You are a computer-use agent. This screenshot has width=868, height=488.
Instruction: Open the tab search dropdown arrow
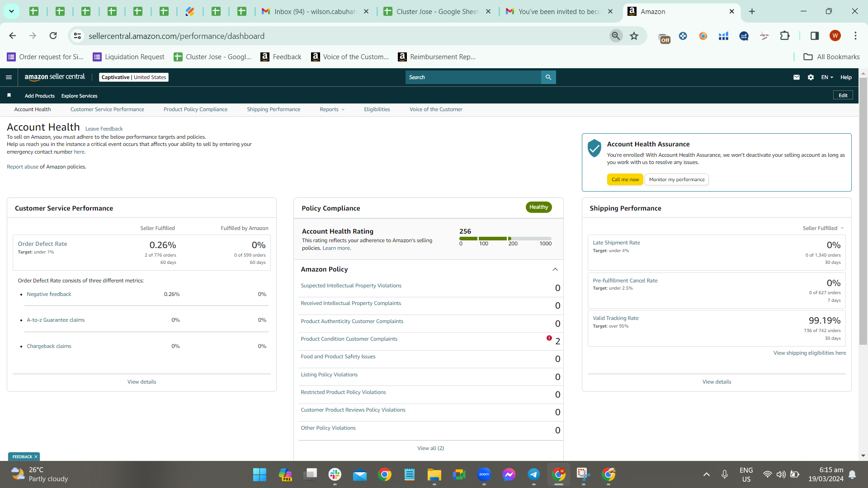pyautogui.click(x=11, y=11)
